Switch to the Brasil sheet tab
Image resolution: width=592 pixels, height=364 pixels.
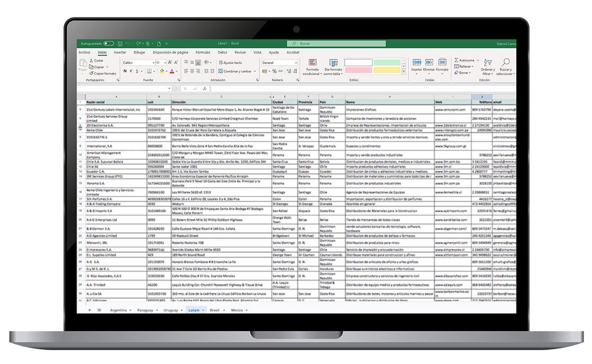tap(214, 310)
